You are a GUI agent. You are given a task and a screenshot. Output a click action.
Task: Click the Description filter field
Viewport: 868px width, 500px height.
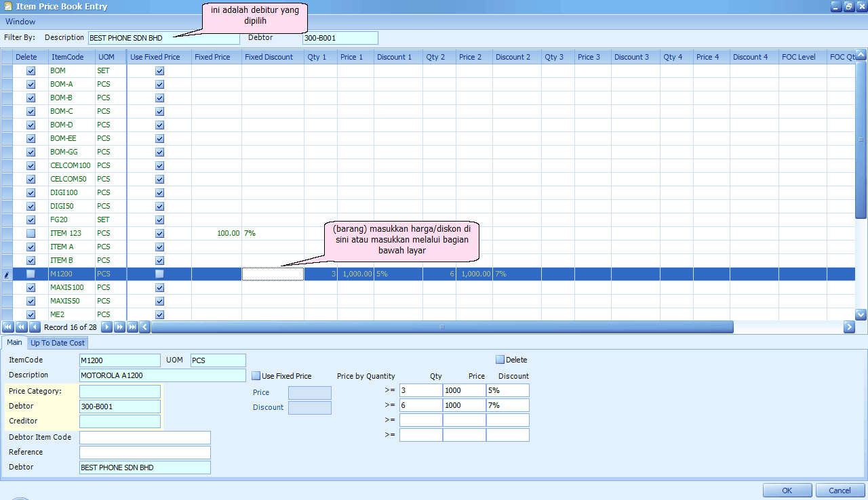[163, 38]
